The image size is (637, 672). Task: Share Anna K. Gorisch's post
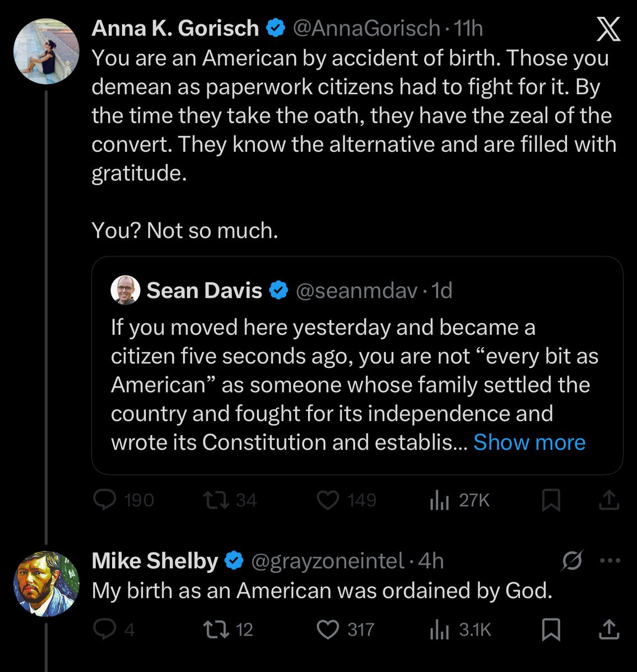point(608,500)
